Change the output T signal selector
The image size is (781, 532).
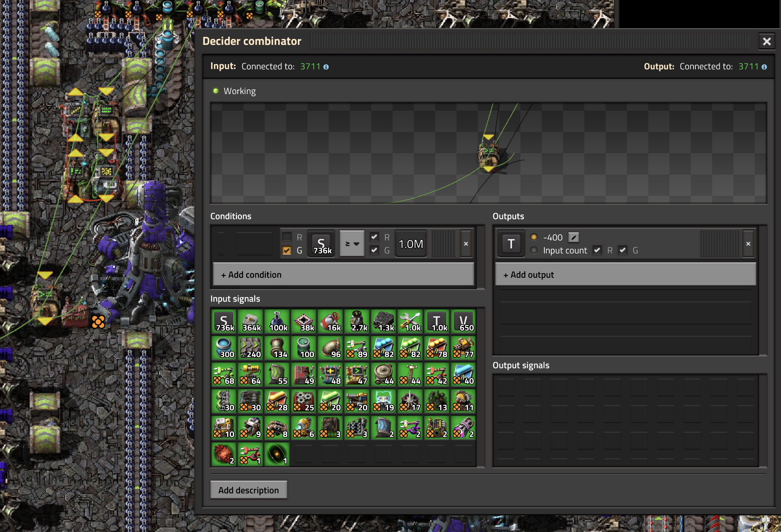[x=511, y=244]
